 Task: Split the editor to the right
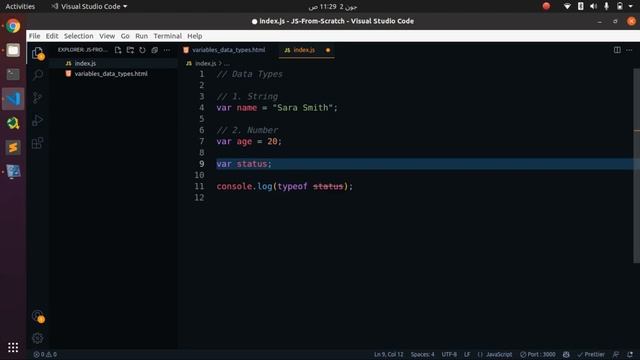click(x=617, y=50)
